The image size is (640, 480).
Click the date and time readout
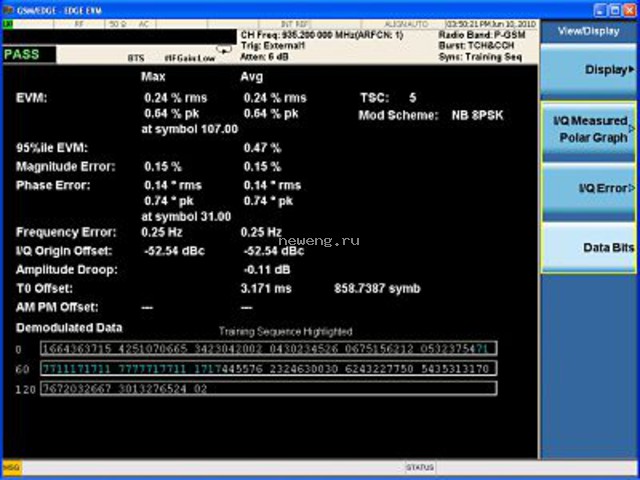pyautogui.click(x=491, y=24)
